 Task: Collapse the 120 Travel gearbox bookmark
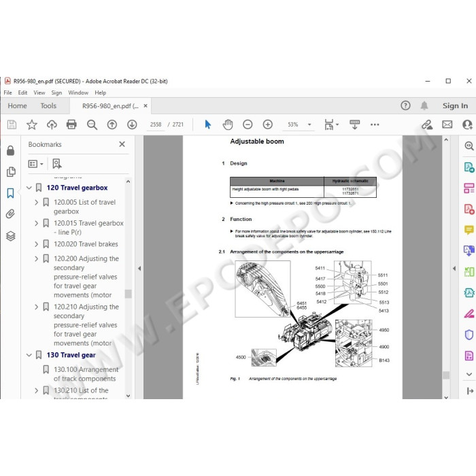pos(29,188)
